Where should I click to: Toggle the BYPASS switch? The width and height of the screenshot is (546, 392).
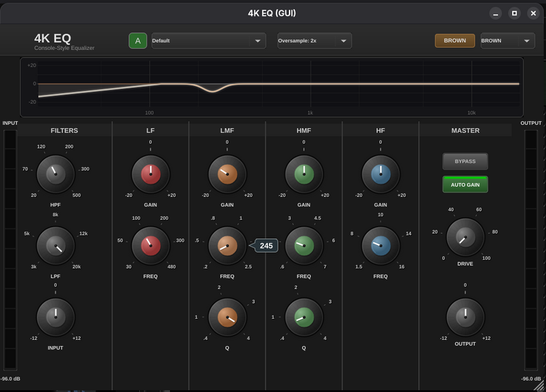pos(465,162)
